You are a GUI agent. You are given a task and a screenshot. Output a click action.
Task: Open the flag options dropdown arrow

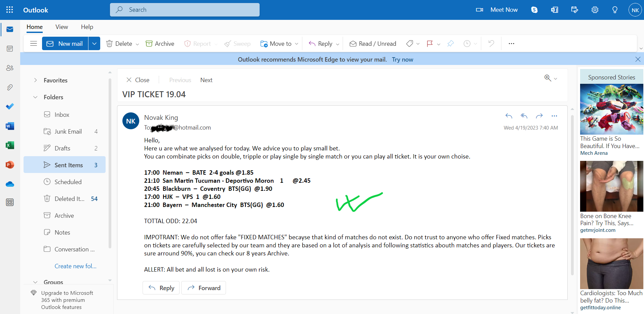click(x=439, y=44)
